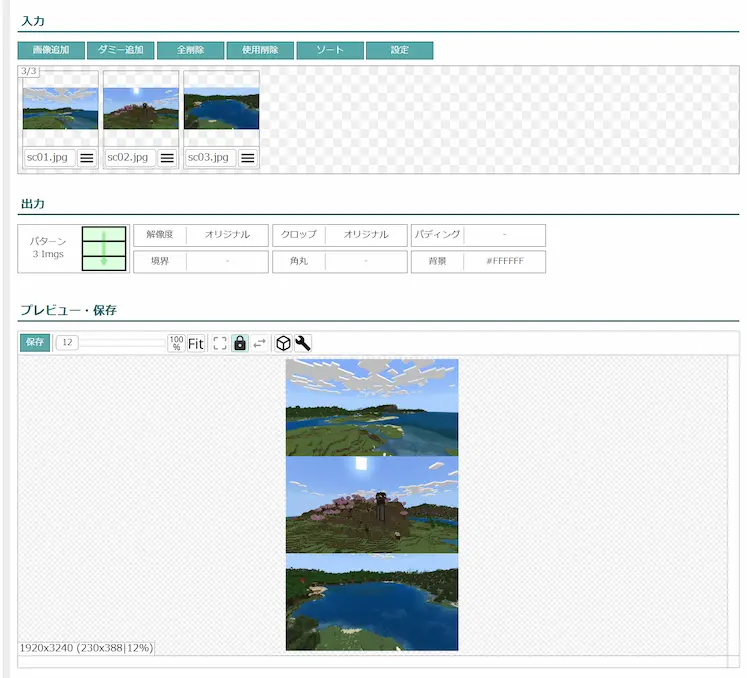Image resolution: width=747 pixels, height=678 pixels.
Task: Click the 3D cube icon
Action: click(283, 343)
